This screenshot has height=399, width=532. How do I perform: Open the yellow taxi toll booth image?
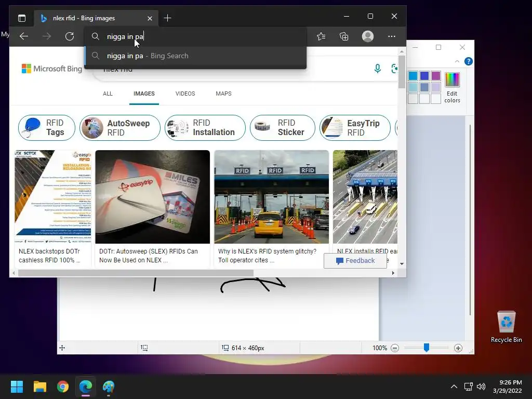point(271,197)
